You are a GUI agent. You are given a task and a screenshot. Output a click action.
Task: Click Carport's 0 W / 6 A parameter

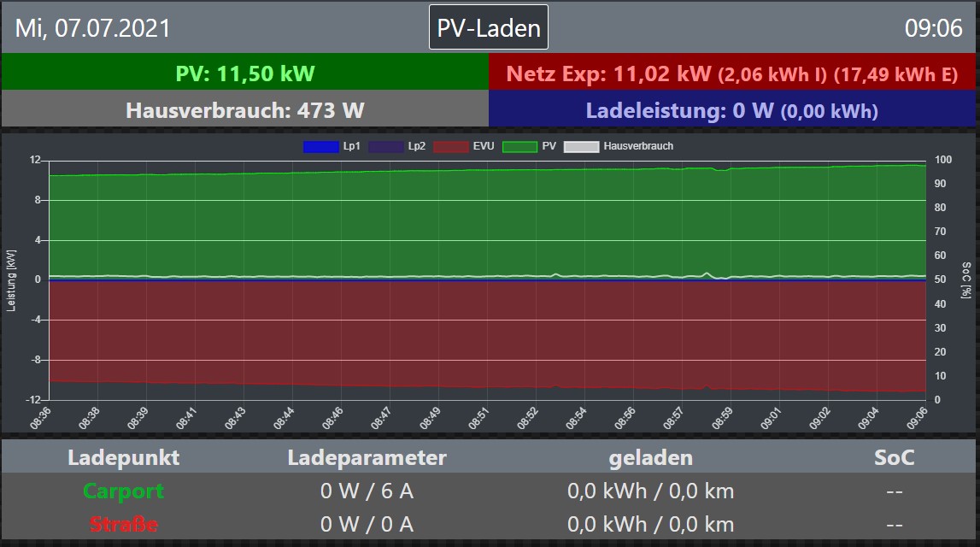click(x=367, y=491)
